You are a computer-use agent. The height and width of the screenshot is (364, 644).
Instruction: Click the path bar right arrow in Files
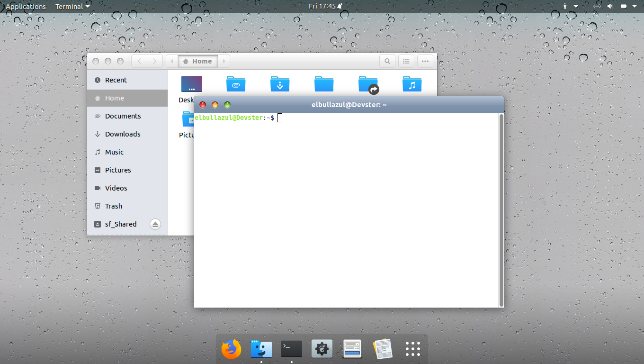click(224, 61)
